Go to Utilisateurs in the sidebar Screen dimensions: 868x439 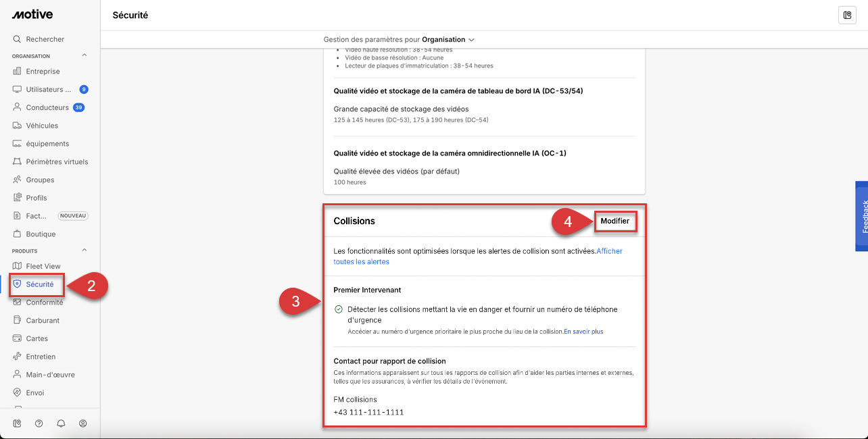click(50, 89)
